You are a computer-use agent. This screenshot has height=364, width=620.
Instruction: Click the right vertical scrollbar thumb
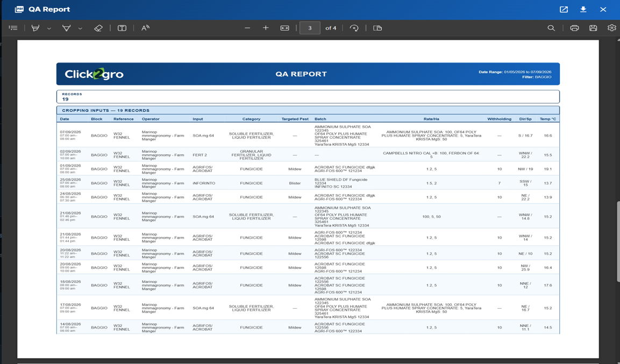(618, 241)
